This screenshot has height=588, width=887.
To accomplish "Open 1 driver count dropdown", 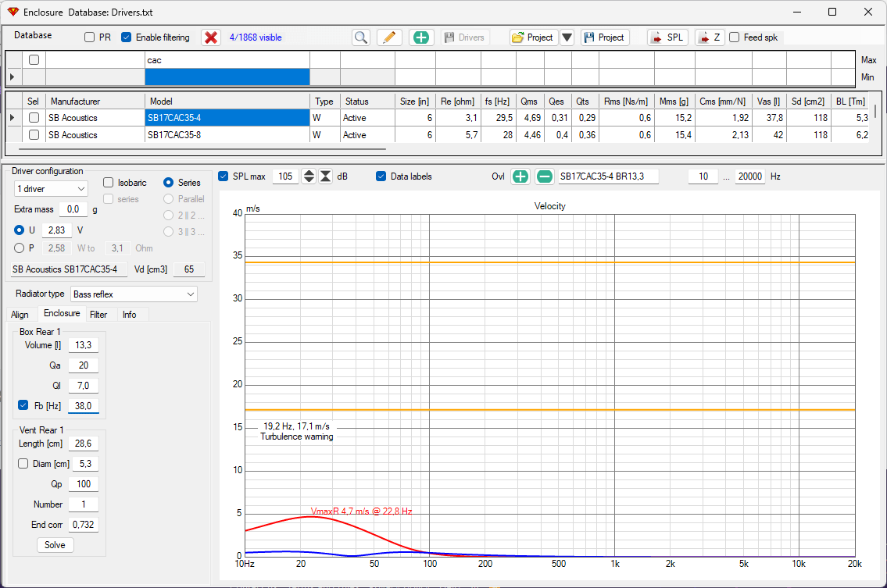I will (51, 189).
